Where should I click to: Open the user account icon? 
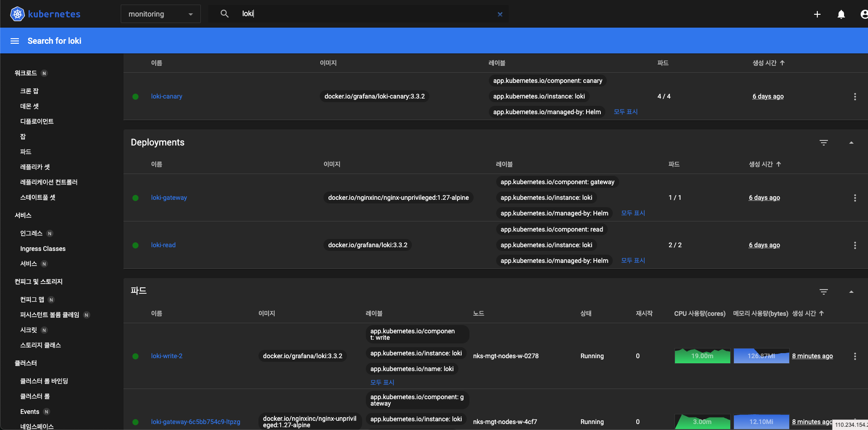864,14
